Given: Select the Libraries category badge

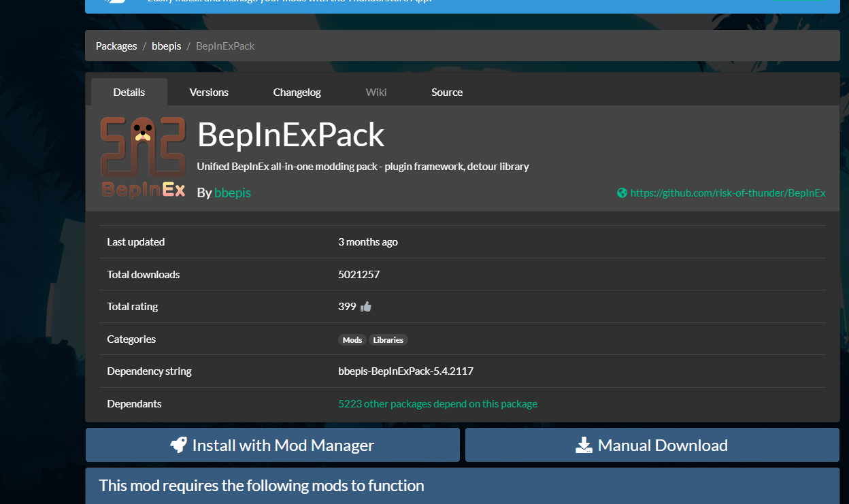Looking at the screenshot, I should [x=388, y=340].
